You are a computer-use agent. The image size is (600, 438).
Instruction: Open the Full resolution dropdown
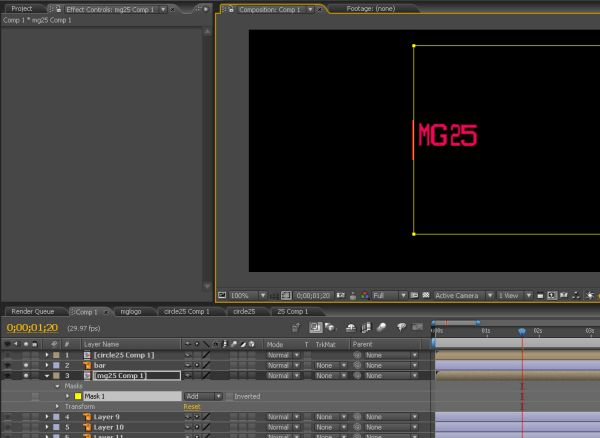390,295
